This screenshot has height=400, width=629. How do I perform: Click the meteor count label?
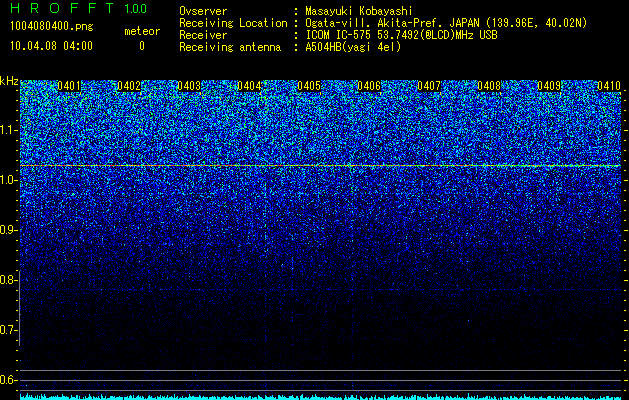coord(142,31)
